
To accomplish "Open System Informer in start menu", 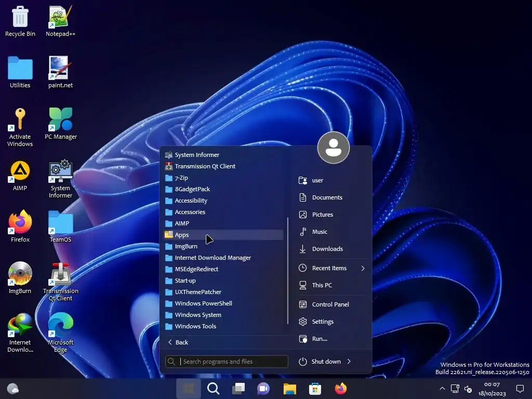I will (x=223, y=155).
